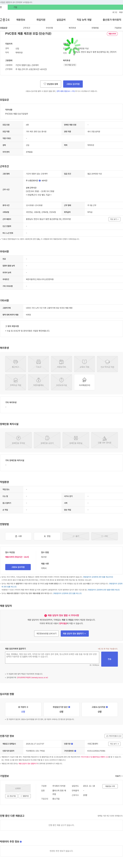The width and height of the screenshot is (123, 868).
Task: Click the 채용시까지 status badge
Action: (x=112, y=34)
